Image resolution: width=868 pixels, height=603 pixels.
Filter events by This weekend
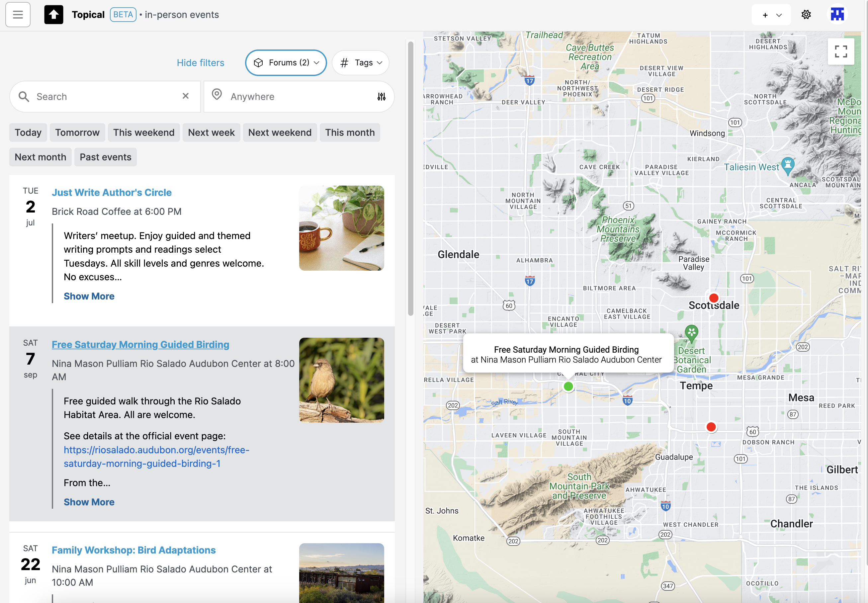144,132
